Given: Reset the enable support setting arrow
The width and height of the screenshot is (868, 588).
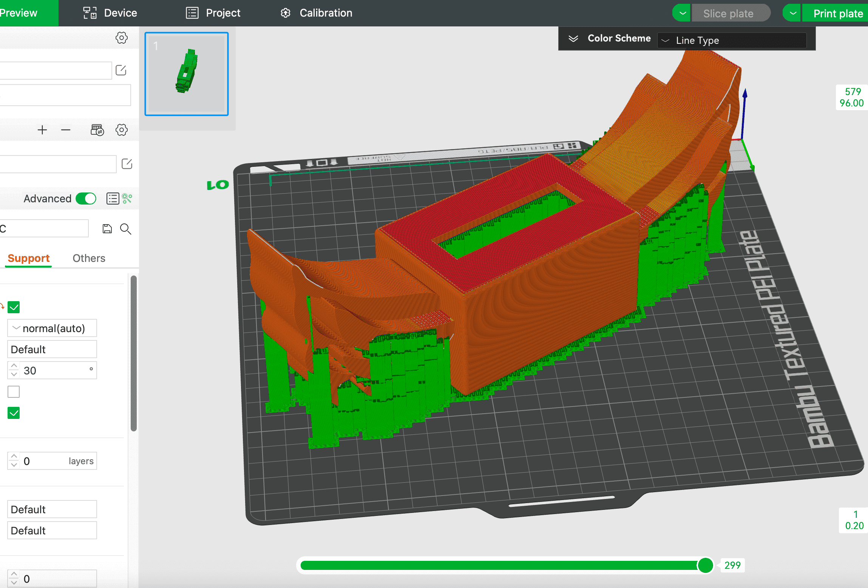Looking at the screenshot, I should click(2, 307).
